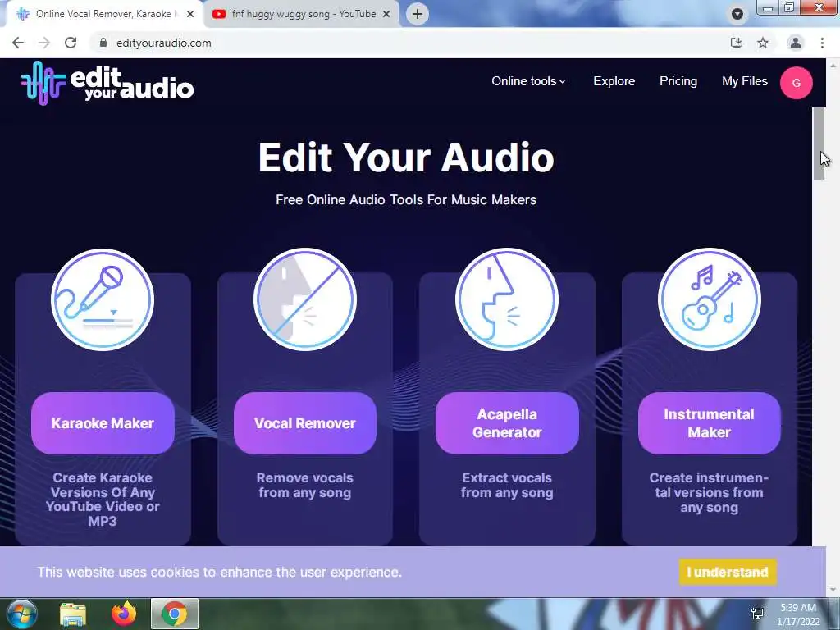
Task: Expand the Online tools dropdown menu
Action: pyautogui.click(x=528, y=81)
